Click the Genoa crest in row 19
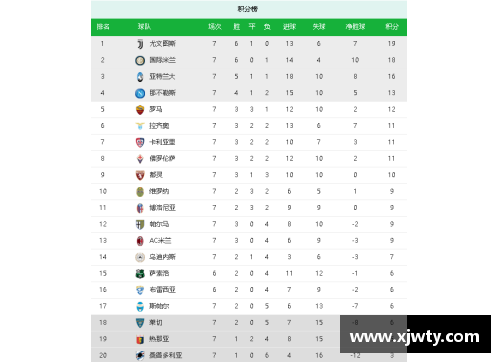This screenshot has height=362, width=500. click(140, 339)
